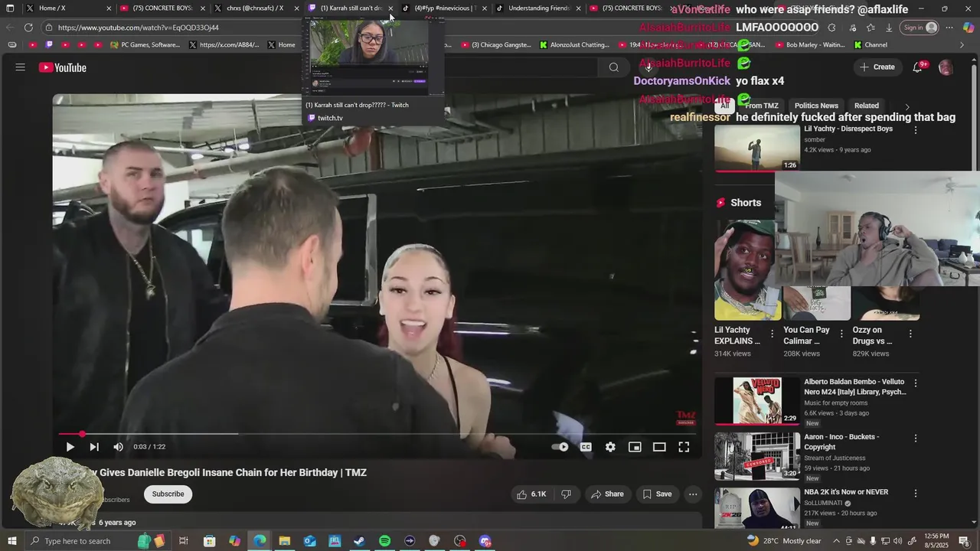Open Spotify from taskbar
This screenshot has width=980, height=551.
(384, 541)
